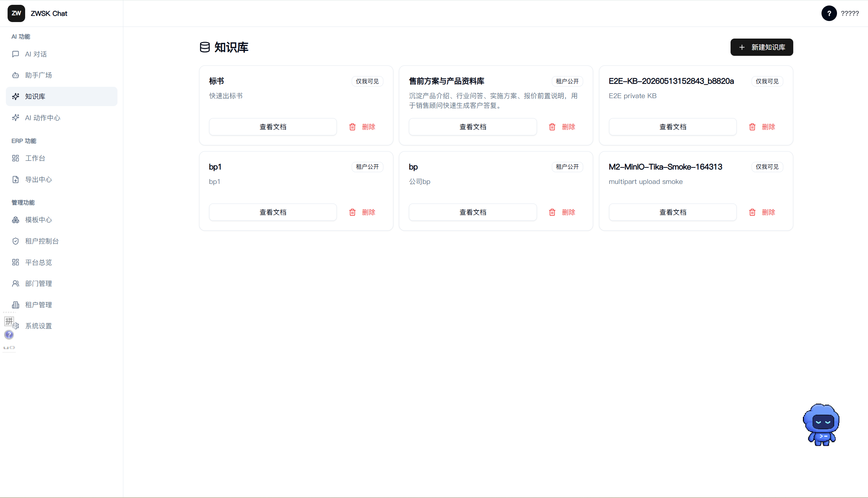The width and height of the screenshot is (868, 498).
Task: Click 仅我可见 badge on M2-MinIO-Tika-Smoke card
Action: [x=767, y=167]
